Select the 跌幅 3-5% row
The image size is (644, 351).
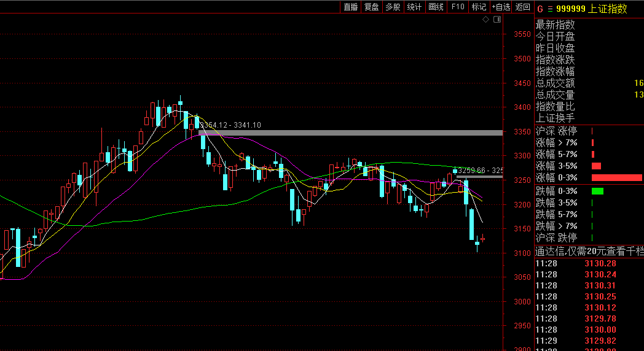(589, 202)
